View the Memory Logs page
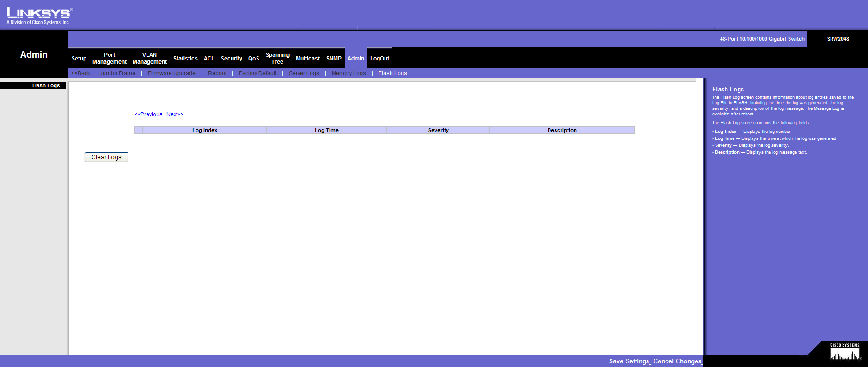Viewport: 868px width, 367px height. click(348, 73)
